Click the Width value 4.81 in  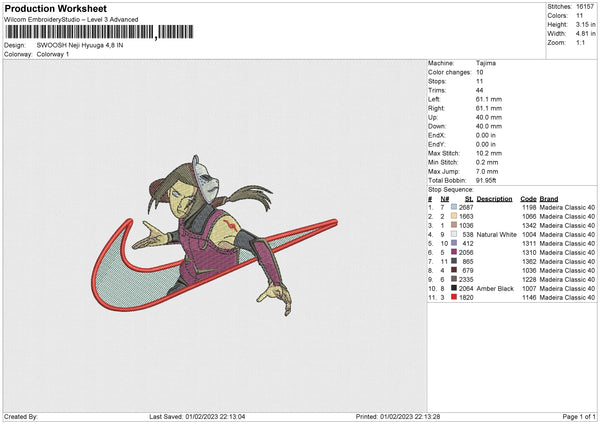point(585,34)
